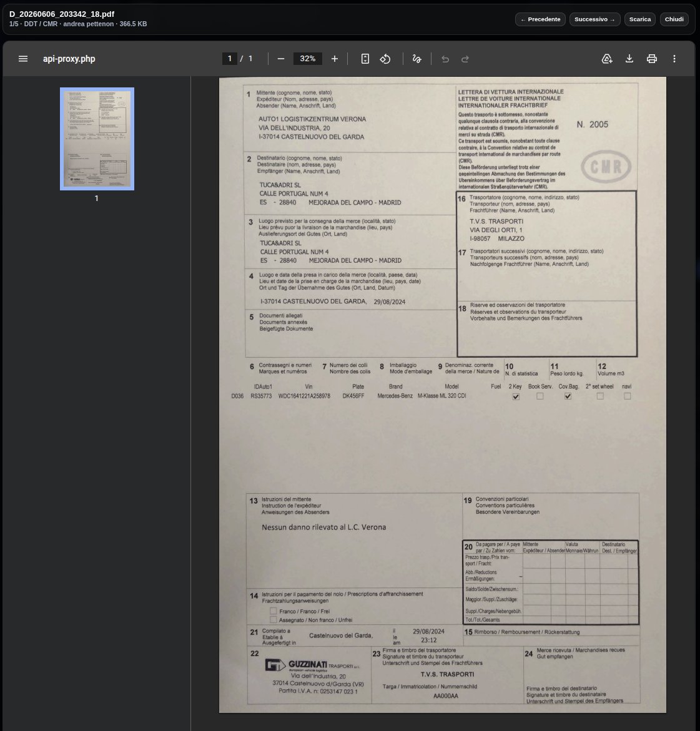The height and width of the screenshot is (731, 700).
Task: Click the IDAuto1 value RS35773
Action: coord(260,396)
